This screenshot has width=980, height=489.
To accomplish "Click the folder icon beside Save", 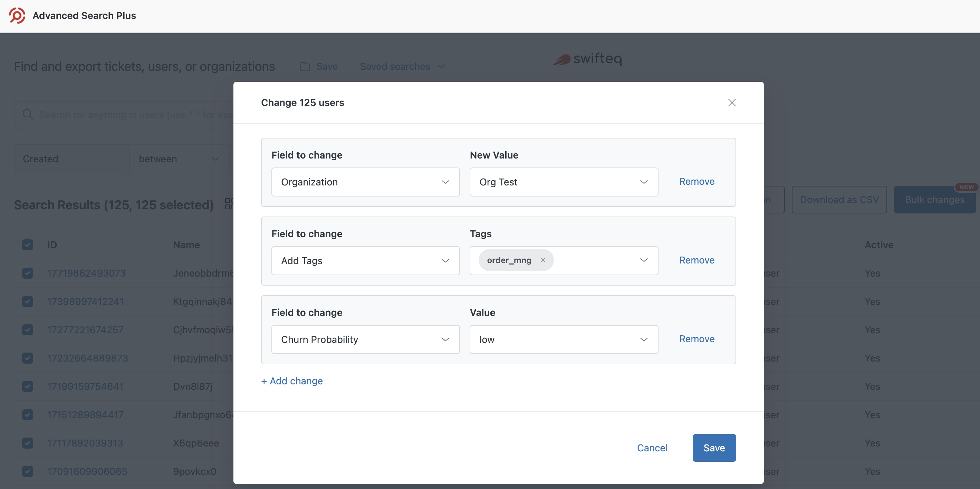I will [306, 66].
